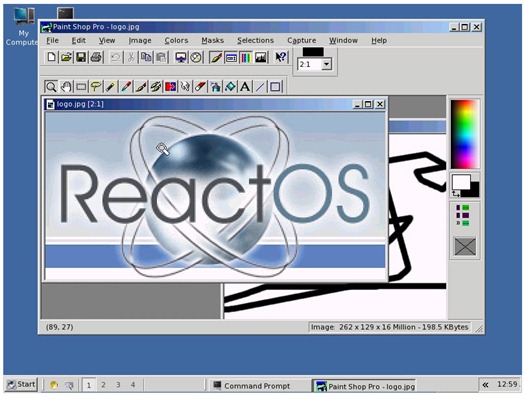
Task: Click the logo.jpg [2:1] document title bar
Action: pyautogui.click(x=216, y=104)
